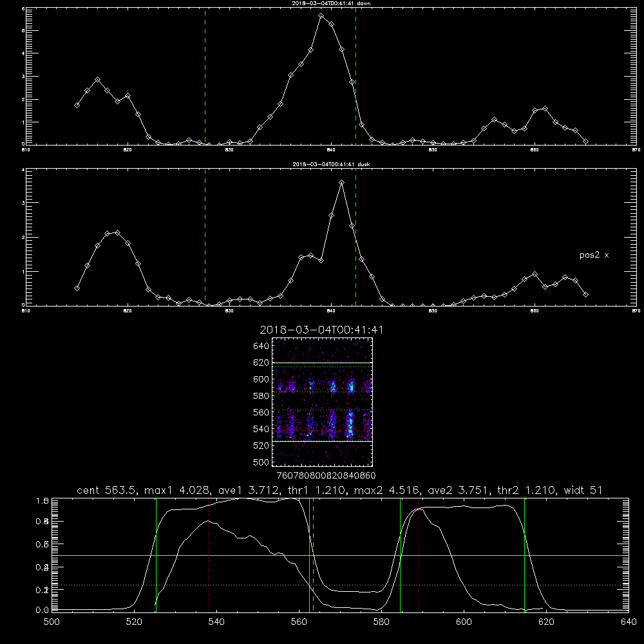644x644 pixels.
Task: Click the timestamp title above the spectrogram image
Action: pos(321,330)
